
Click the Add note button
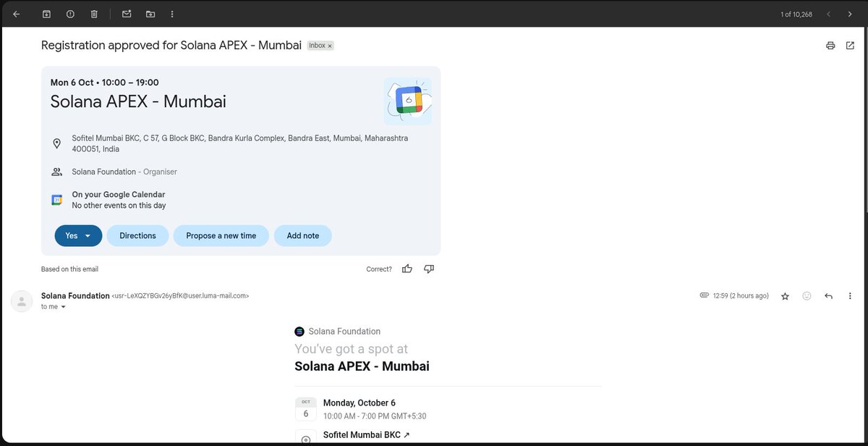coord(302,235)
